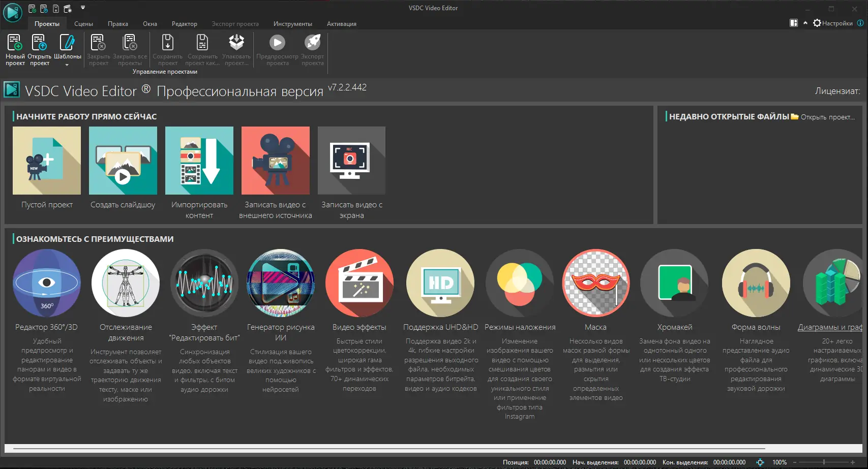Click the Редактор 360°/3D feature icon

click(x=47, y=283)
